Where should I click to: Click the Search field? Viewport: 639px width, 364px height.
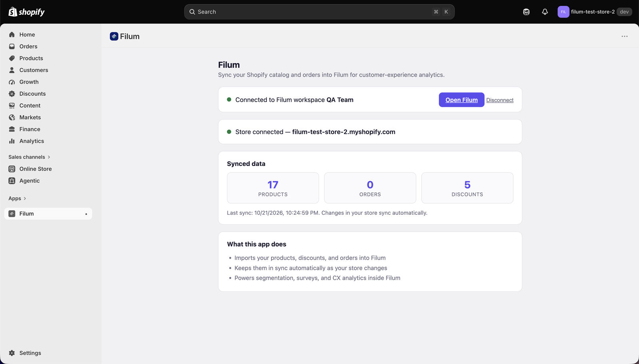(319, 12)
